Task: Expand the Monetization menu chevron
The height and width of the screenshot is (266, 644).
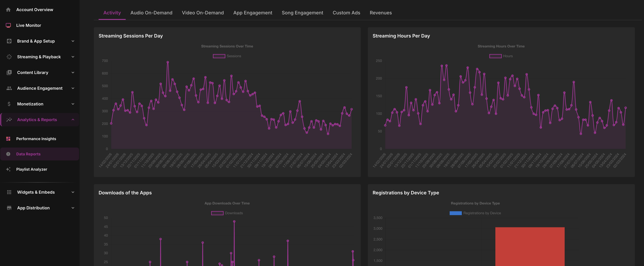Action: [x=73, y=104]
